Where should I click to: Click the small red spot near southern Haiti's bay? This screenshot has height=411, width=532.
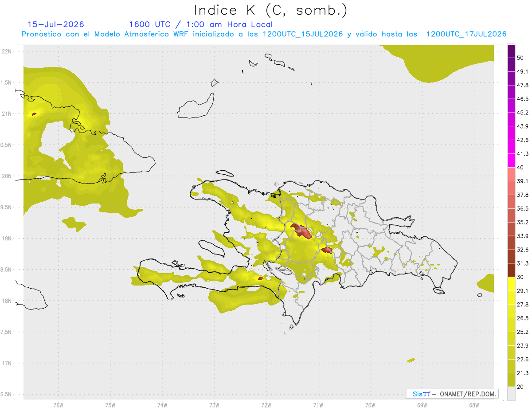click(x=261, y=278)
